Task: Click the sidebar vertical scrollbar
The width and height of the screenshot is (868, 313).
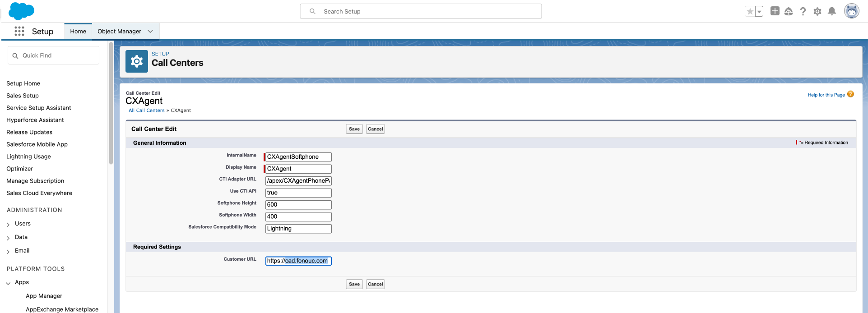Action: click(111, 104)
